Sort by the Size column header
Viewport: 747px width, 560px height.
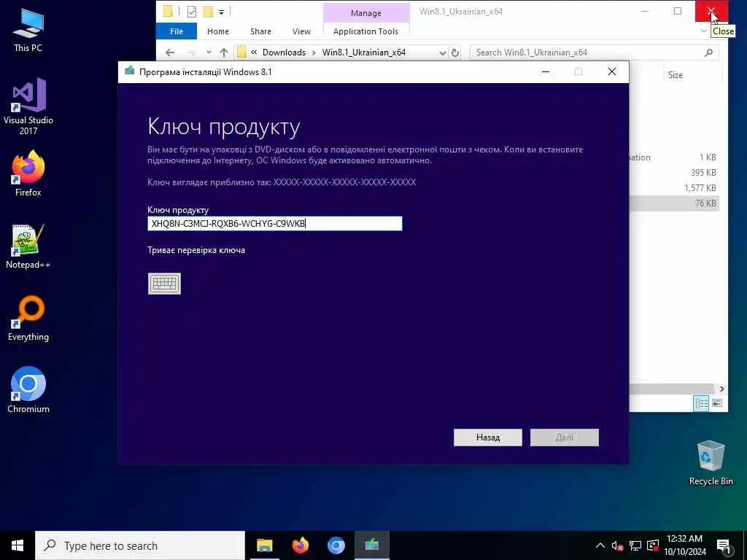676,75
